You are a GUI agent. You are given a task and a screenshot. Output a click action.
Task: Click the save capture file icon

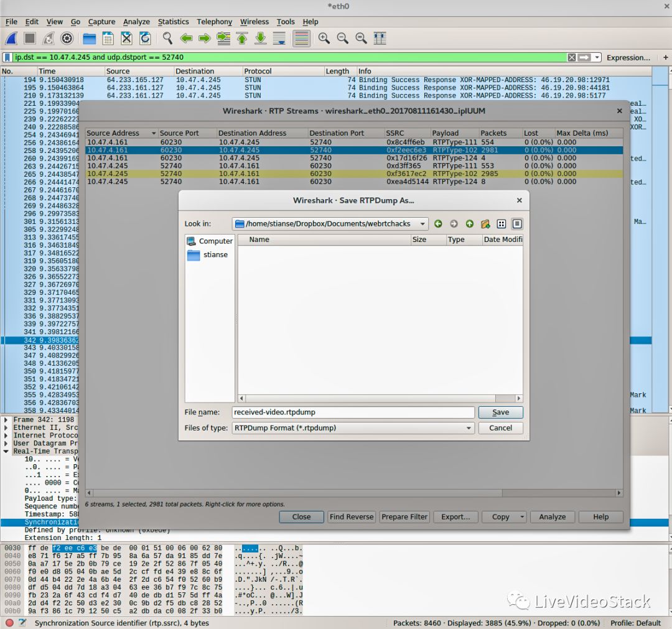pos(108,39)
